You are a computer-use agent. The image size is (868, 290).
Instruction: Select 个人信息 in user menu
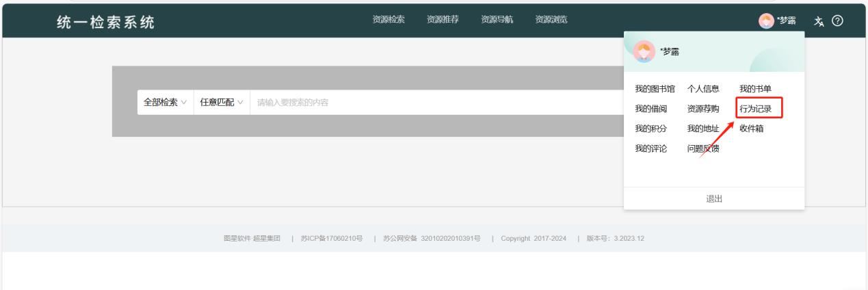[x=703, y=89]
